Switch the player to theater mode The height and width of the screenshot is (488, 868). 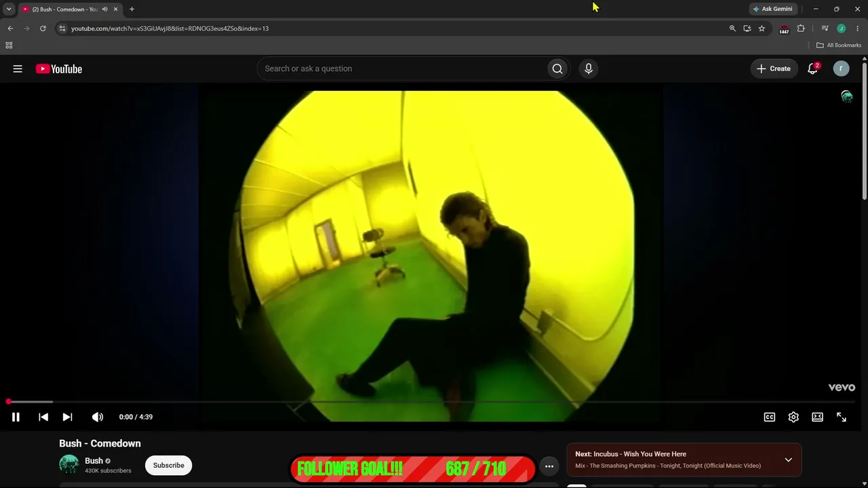pos(818,417)
